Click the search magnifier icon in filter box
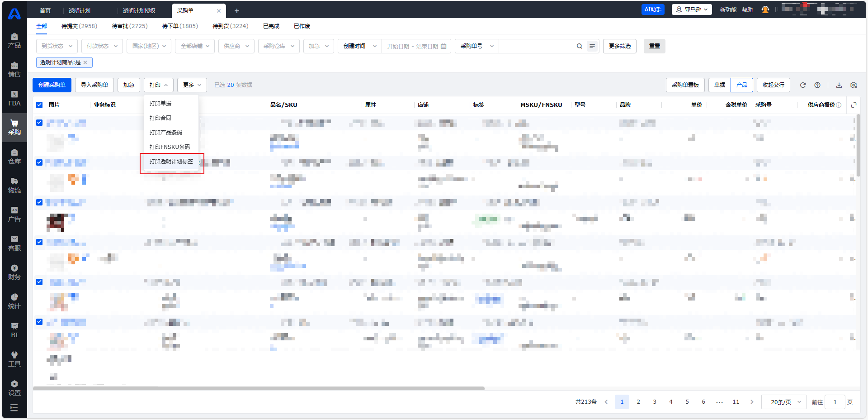The height and width of the screenshot is (420, 868). tap(579, 46)
